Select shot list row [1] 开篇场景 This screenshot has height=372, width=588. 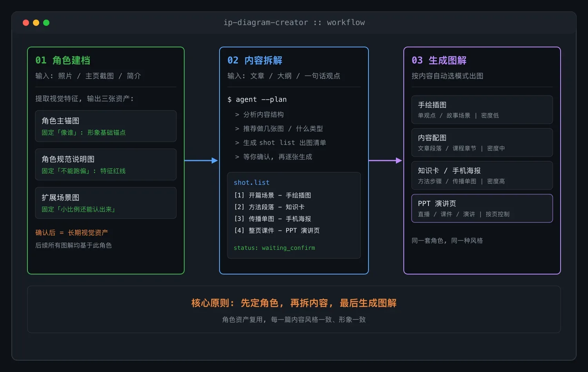point(272,195)
